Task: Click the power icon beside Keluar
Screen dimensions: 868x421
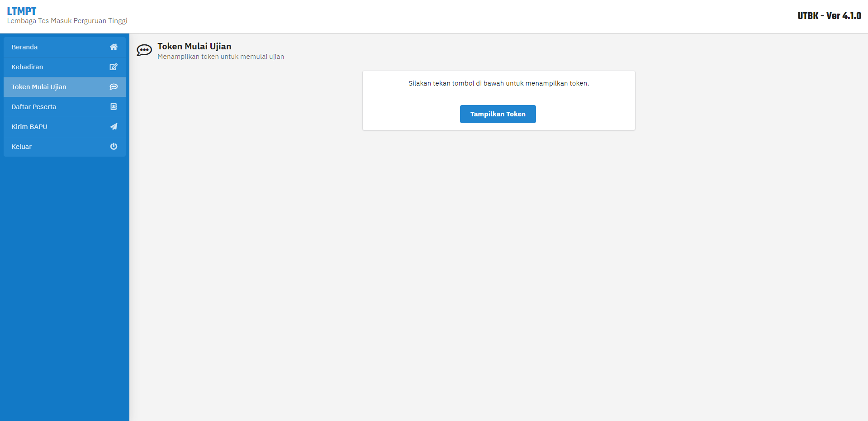Action: click(x=114, y=147)
